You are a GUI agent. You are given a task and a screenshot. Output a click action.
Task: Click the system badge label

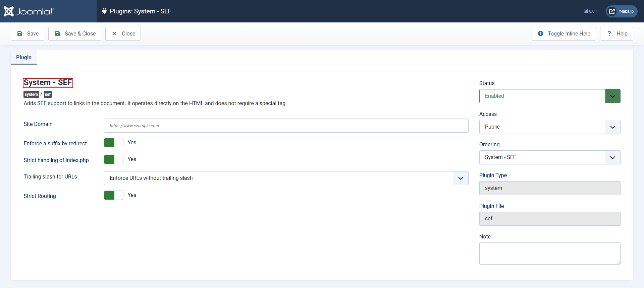31,94
